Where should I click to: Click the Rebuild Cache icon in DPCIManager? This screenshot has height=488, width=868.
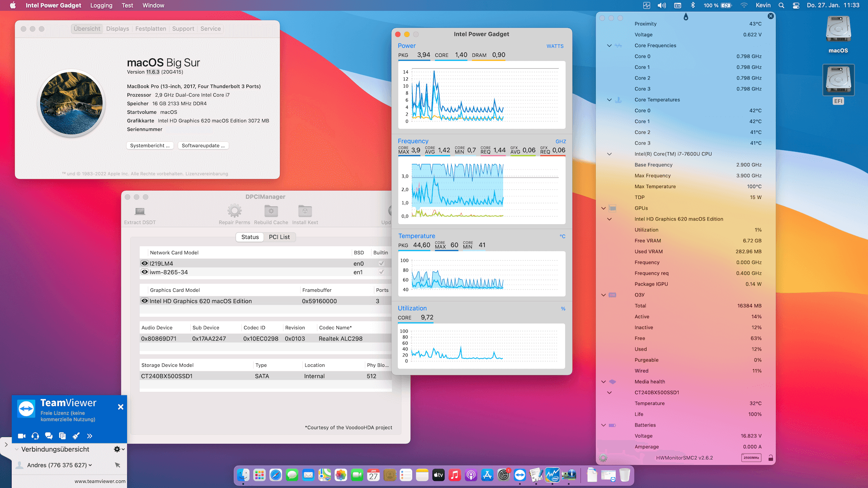coord(271,211)
